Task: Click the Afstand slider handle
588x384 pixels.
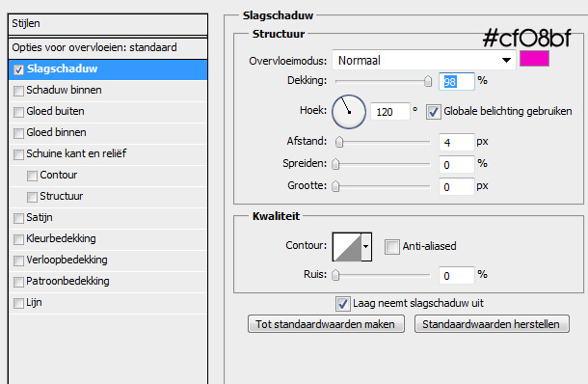Action: coord(339,142)
